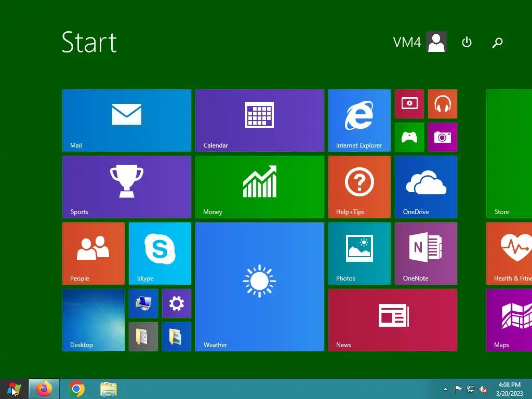Open the pictures folder tile with blue background
The height and width of the screenshot is (399, 532).
pyautogui.click(x=177, y=337)
